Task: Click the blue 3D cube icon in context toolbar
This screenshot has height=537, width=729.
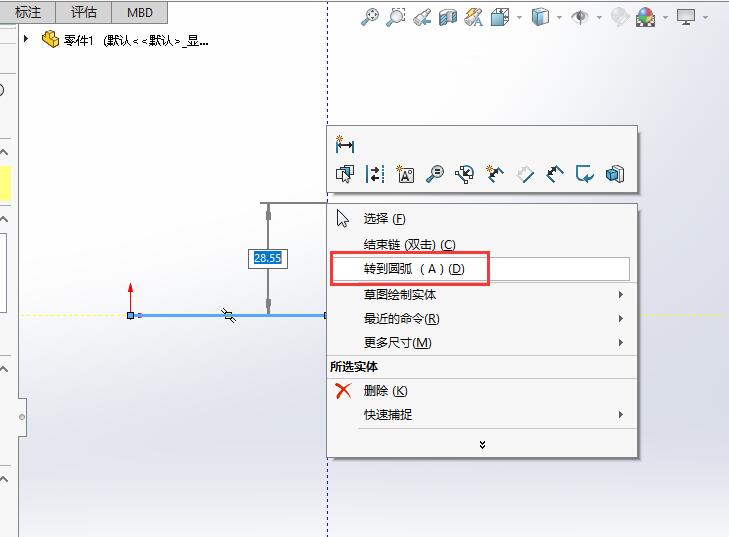Action: tap(615, 174)
